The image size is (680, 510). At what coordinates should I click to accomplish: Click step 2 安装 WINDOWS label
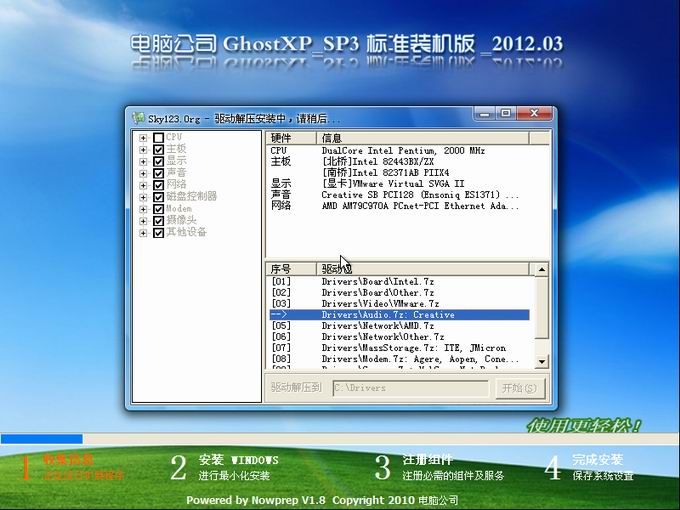(239, 460)
